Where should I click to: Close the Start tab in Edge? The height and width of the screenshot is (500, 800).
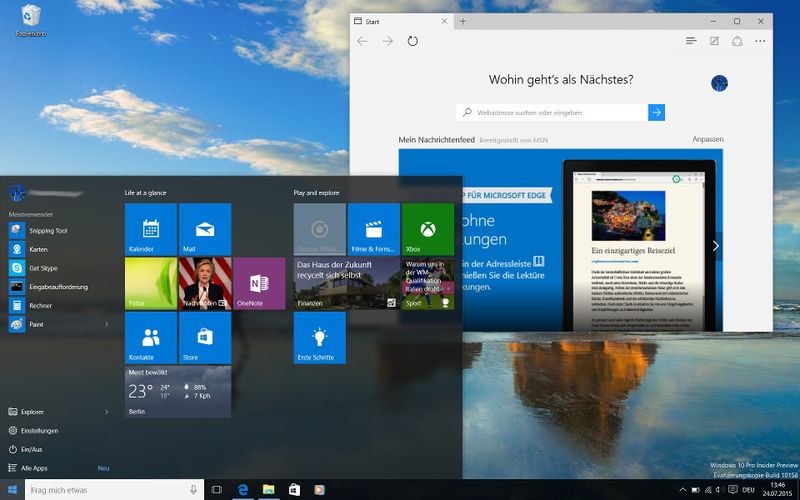pos(444,21)
